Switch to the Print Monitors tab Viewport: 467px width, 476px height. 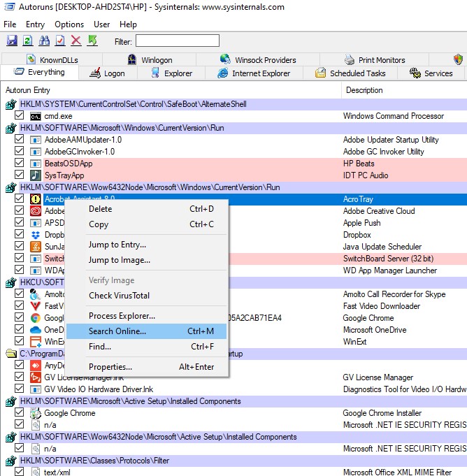pos(375,60)
